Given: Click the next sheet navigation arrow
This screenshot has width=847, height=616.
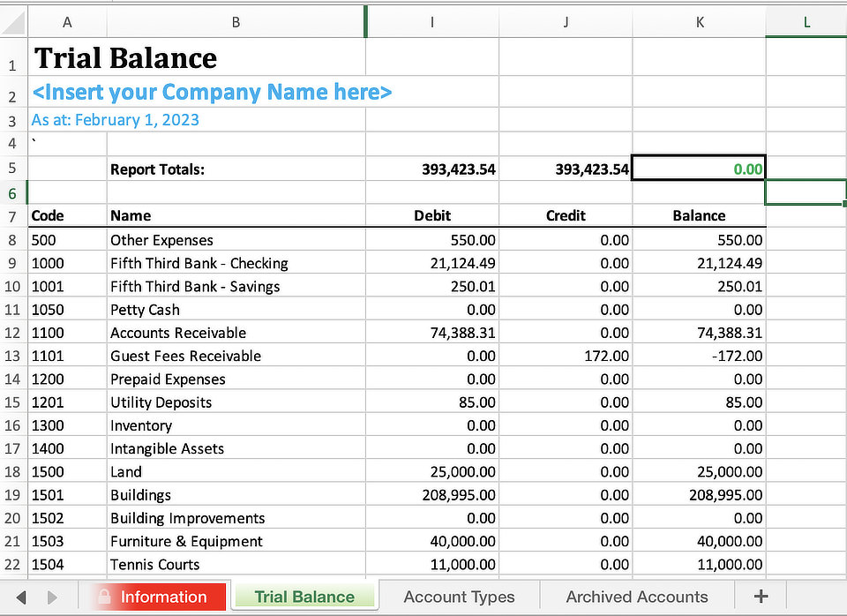Looking at the screenshot, I should (52, 597).
